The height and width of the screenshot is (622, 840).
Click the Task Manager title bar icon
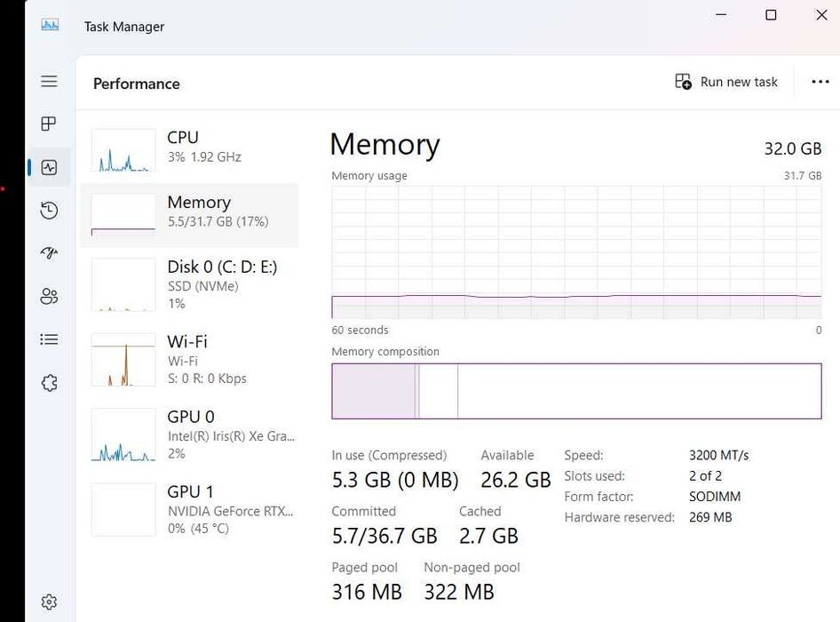click(x=50, y=25)
